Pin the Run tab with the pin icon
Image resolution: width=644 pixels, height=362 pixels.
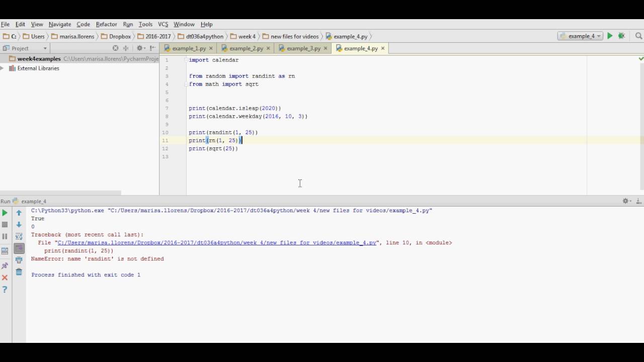click(5, 265)
